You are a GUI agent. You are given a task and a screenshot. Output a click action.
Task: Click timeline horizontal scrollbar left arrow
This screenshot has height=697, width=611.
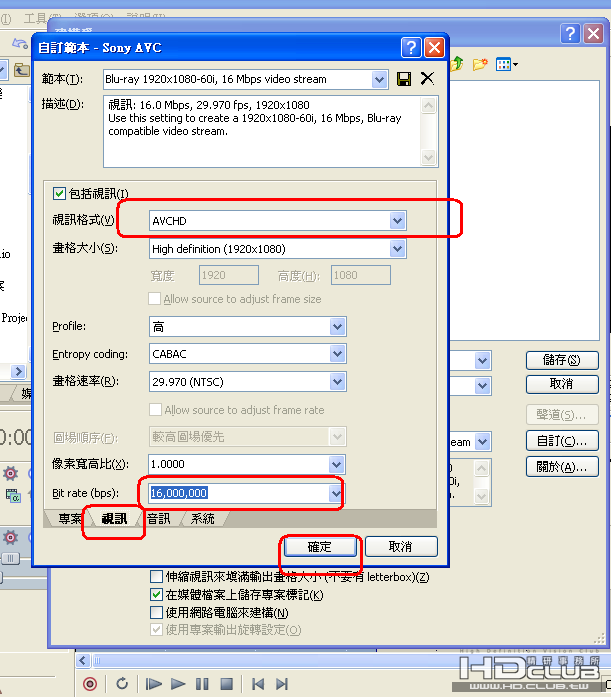pos(83,661)
